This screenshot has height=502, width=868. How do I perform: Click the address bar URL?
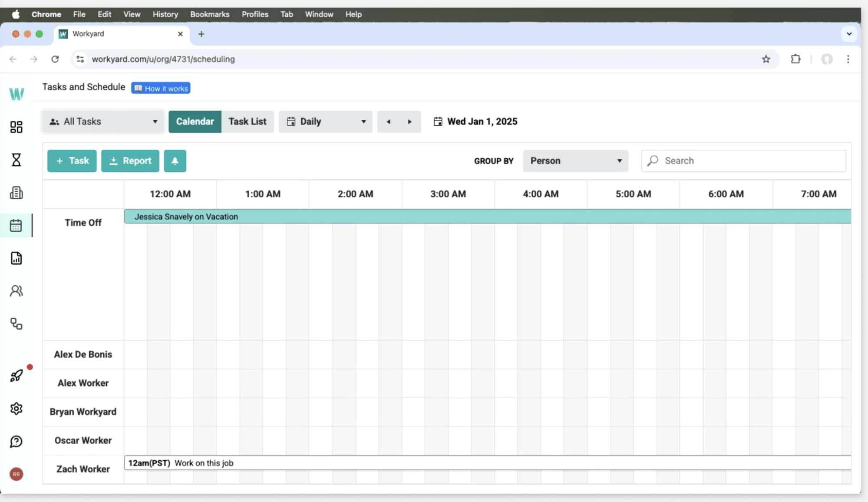coord(163,59)
